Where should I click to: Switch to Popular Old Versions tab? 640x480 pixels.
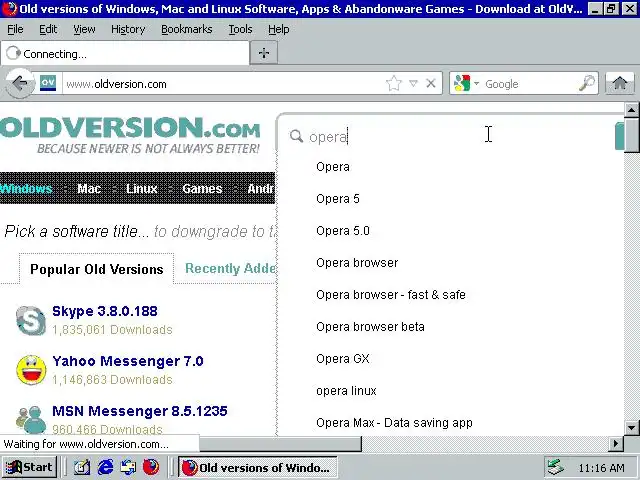(97, 269)
